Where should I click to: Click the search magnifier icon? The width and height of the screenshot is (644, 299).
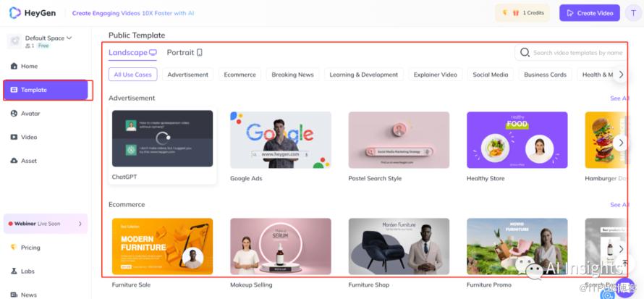[525, 53]
